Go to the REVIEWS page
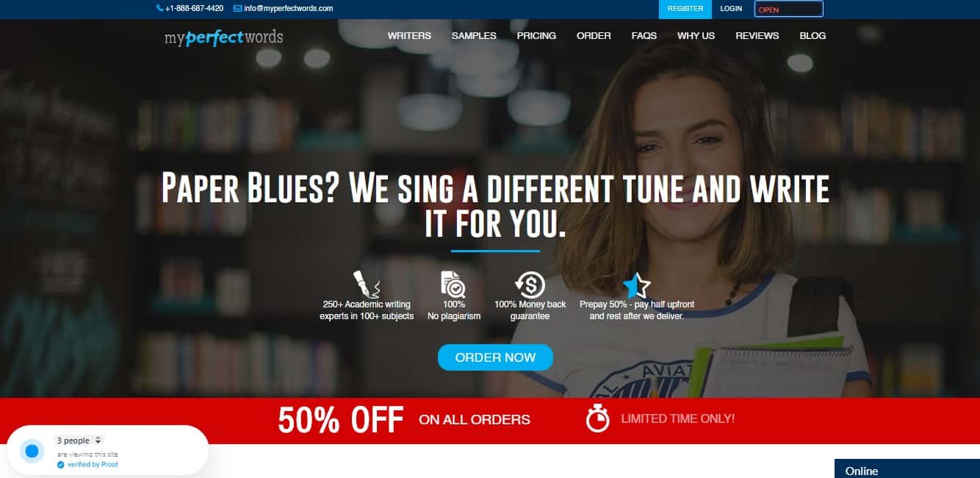The width and height of the screenshot is (980, 478). (x=757, y=35)
